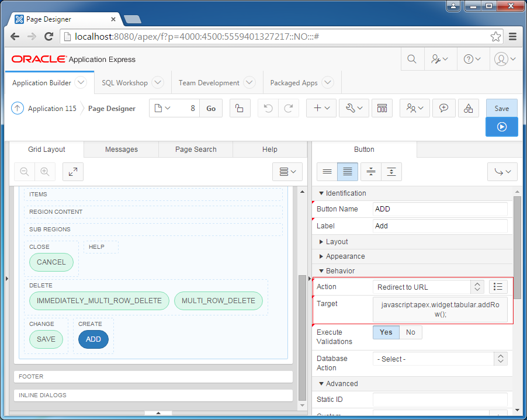Open the Application Builder dropdown arrow
The width and height of the screenshot is (527, 420).
[x=81, y=82]
